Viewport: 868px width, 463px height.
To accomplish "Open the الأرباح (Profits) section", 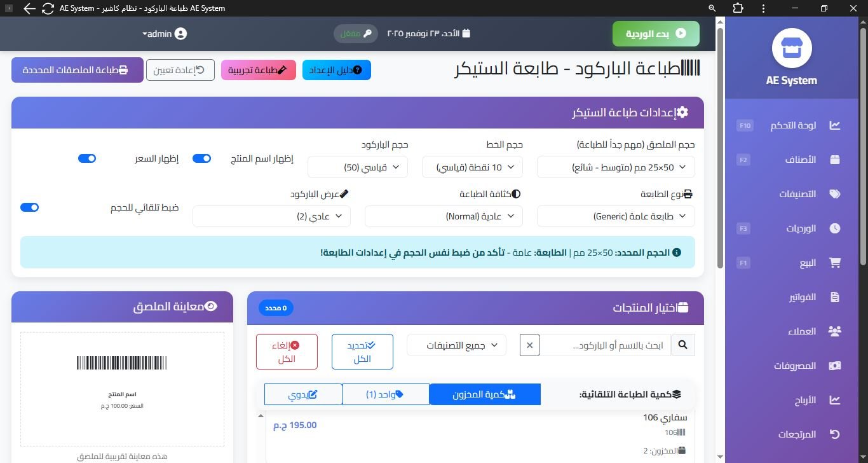I will coord(835,399).
